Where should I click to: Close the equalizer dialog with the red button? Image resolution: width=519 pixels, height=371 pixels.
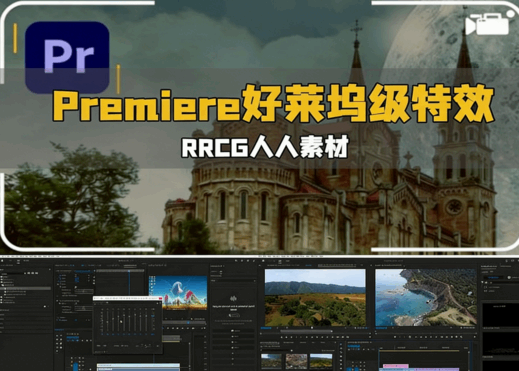coord(160,298)
